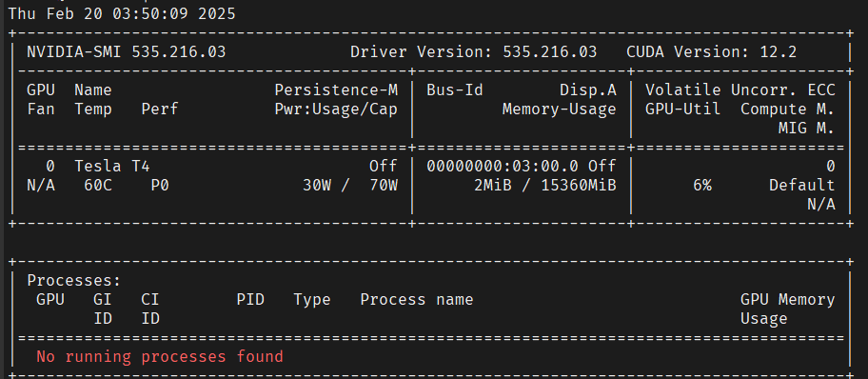This screenshot has width=868, height=379.
Task: Click the Default compute mode value
Action: [x=801, y=185]
